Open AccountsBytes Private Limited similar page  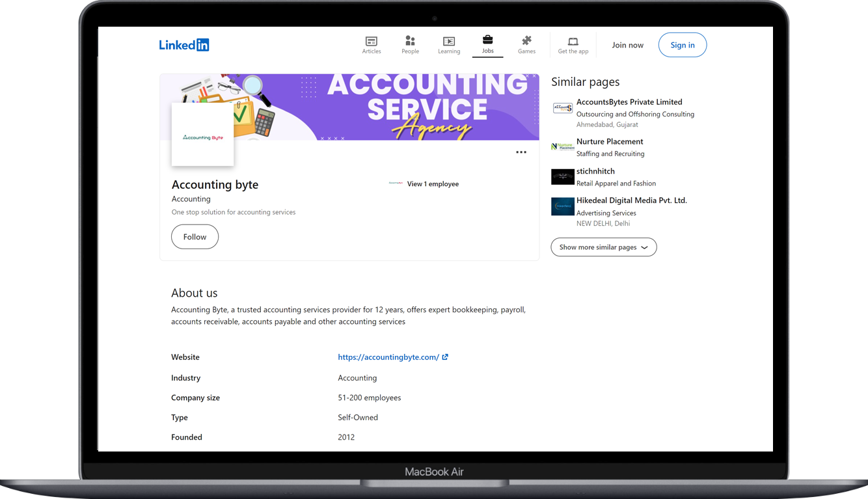click(629, 102)
